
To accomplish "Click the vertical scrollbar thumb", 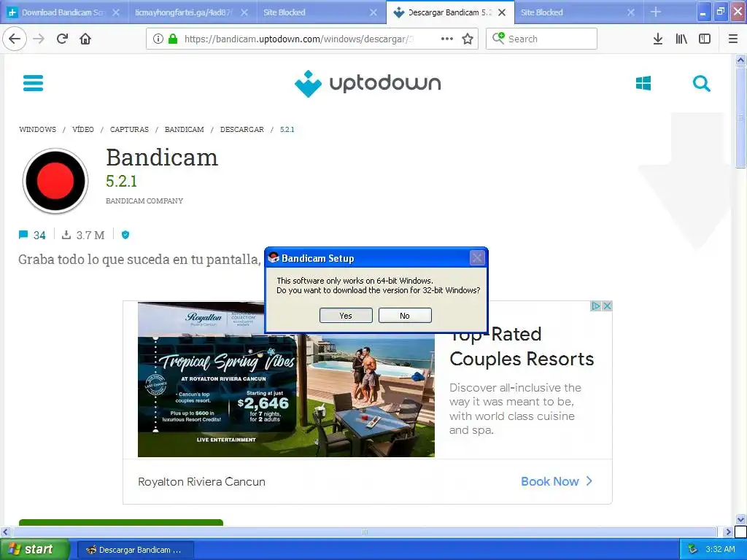I will (x=741, y=117).
